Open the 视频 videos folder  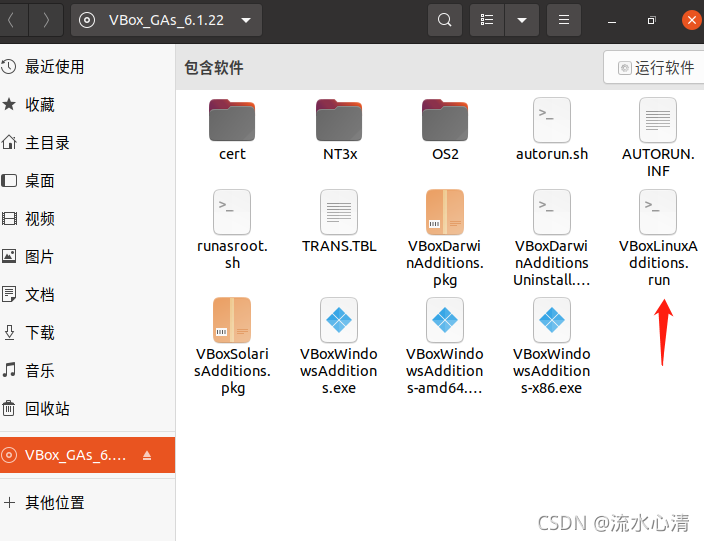pos(88,219)
